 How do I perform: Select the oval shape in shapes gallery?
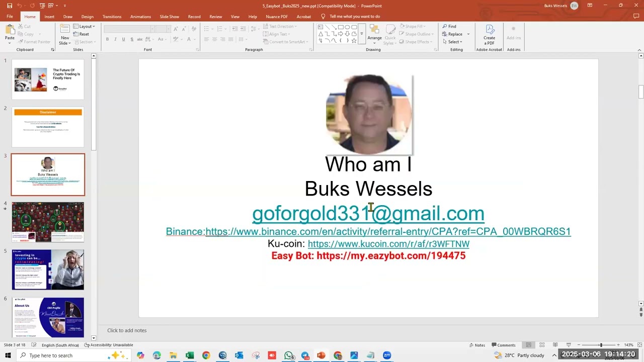347,27
